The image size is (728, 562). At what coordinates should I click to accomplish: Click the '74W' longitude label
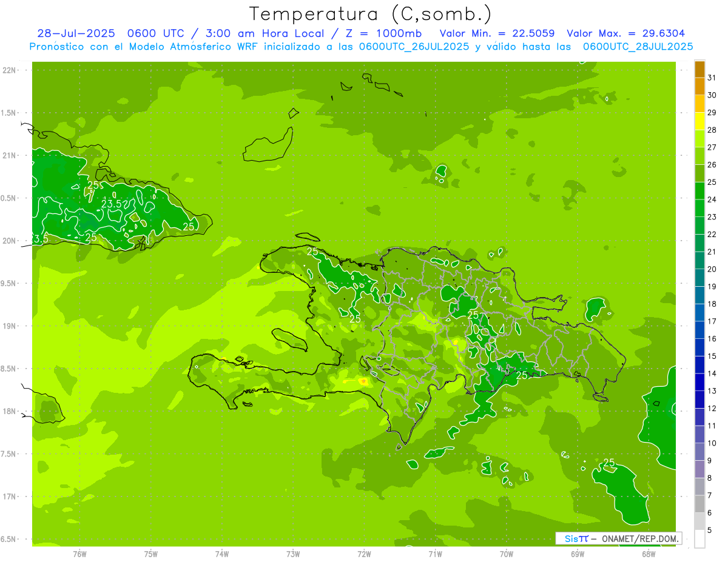222,554
